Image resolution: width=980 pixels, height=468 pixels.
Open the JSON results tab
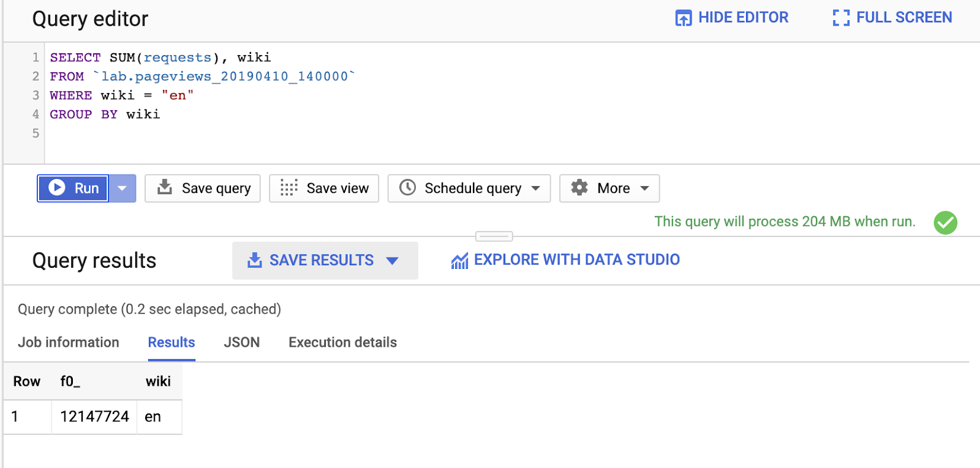click(x=241, y=342)
